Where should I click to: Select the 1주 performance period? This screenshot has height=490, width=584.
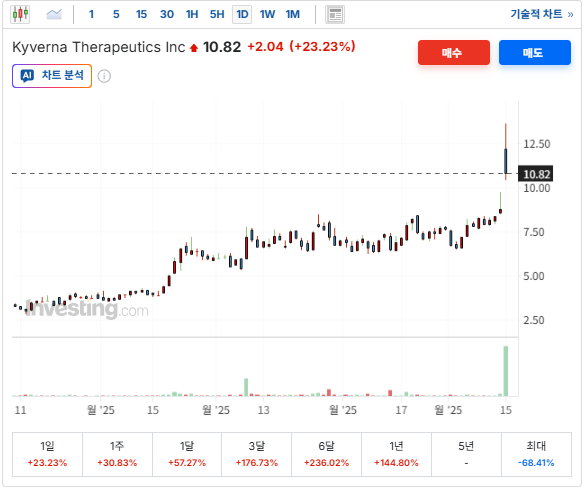tap(117, 454)
